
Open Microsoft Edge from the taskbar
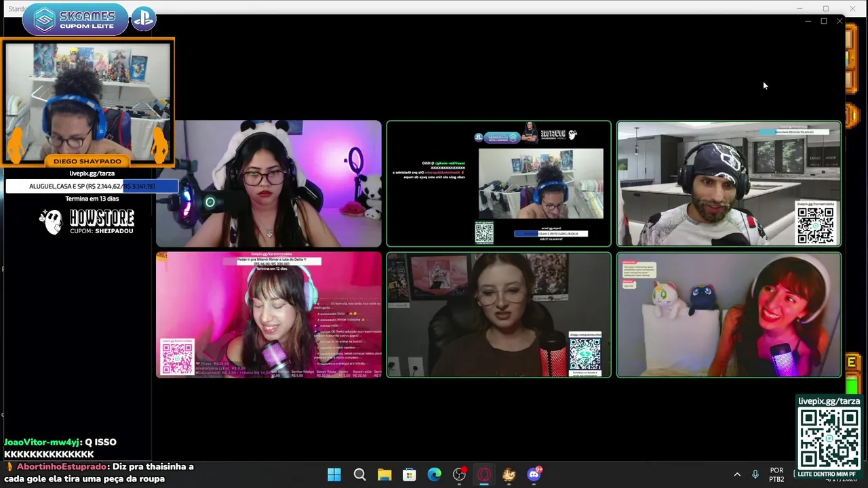click(434, 474)
